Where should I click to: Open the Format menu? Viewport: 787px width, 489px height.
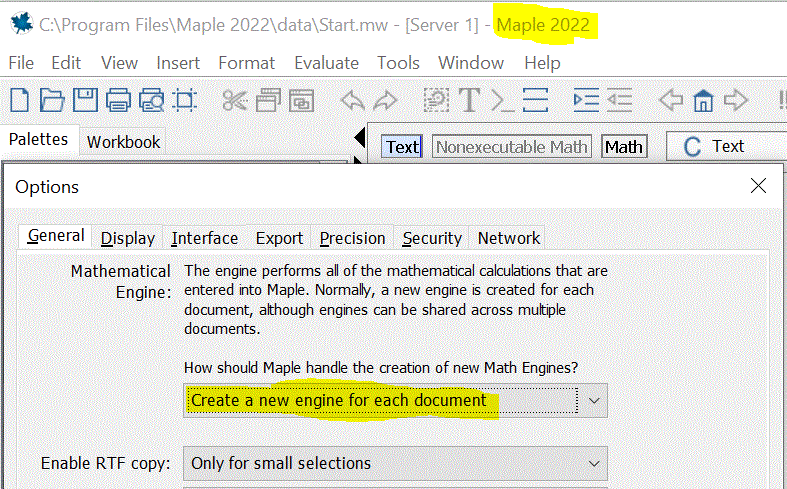[246, 63]
